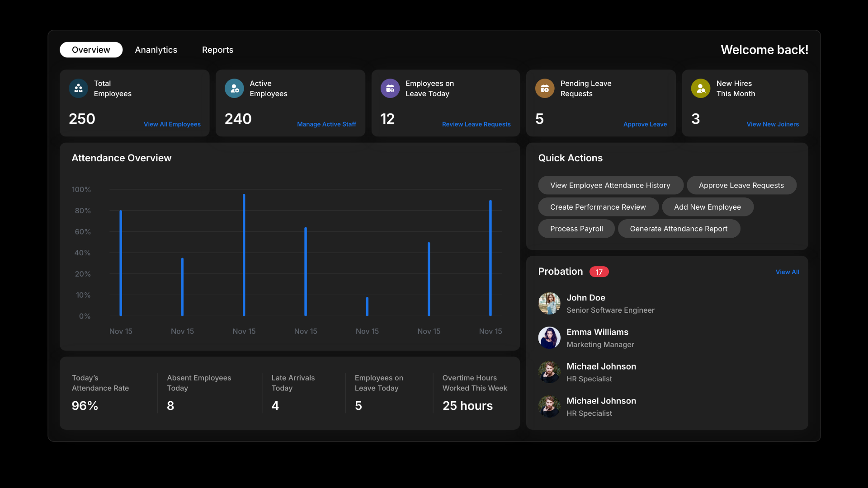Open John Doe's profile avatar
868x488 pixels.
(x=549, y=304)
